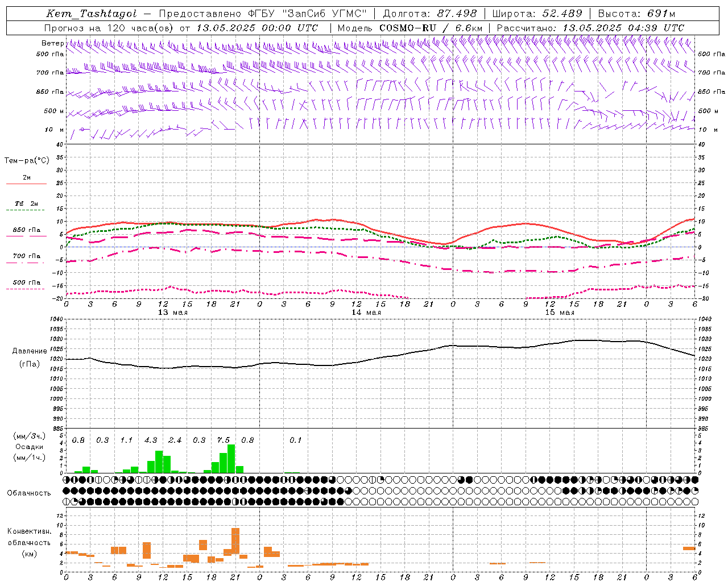Click the 15 мая date label
This screenshot has width=728, height=582.
point(560,313)
